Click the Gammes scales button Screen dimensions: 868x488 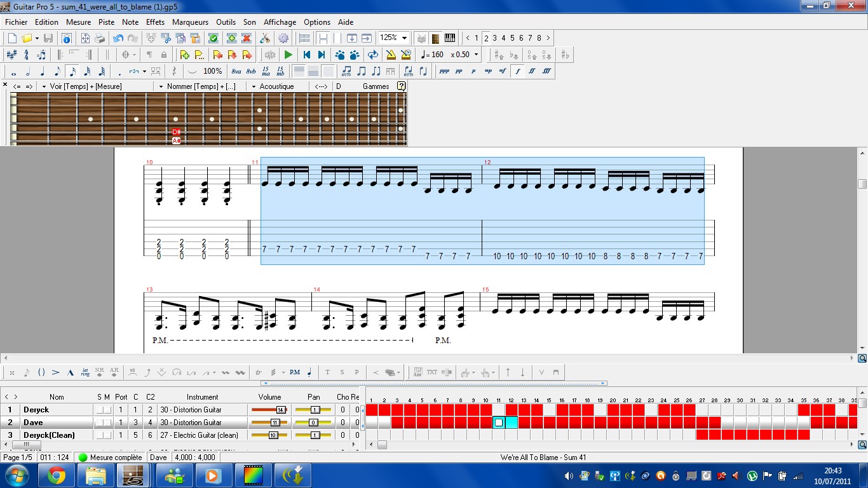click(x=376, y=86)
